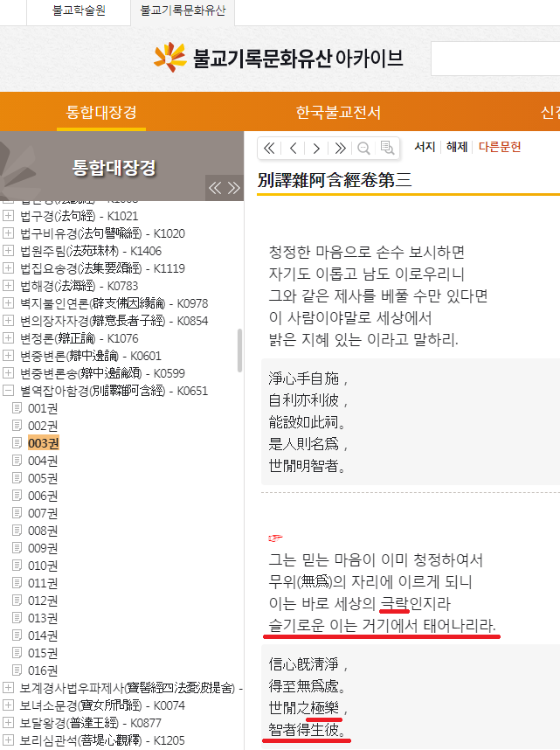Open volume 006권
560x750 pixels.
click(x=43, y=496)
